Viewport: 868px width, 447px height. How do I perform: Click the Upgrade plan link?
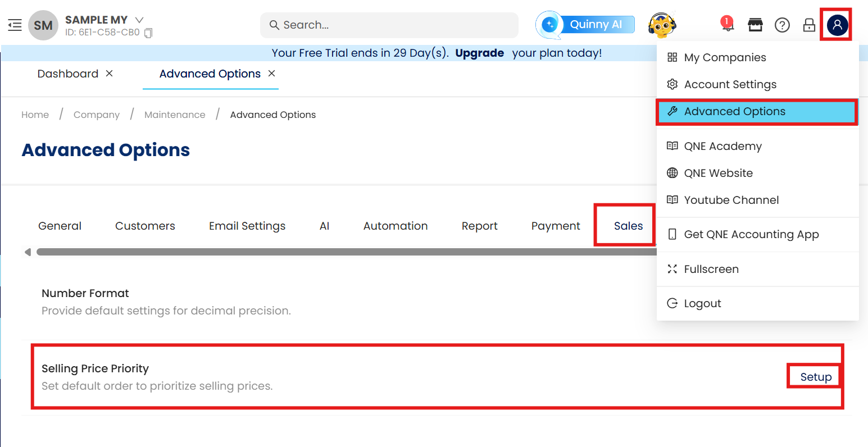pyautogui.click(x=479, y=53)
